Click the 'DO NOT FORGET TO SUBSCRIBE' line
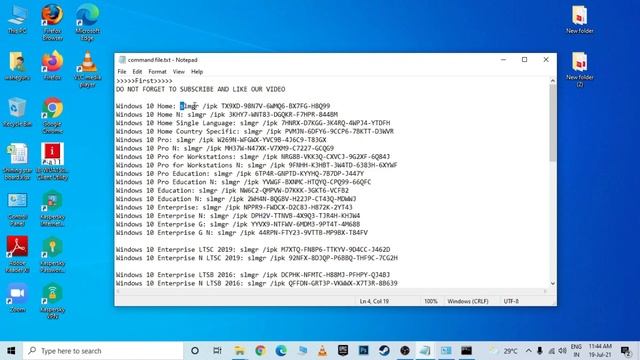Image resolution: width=640 pixels, height=360 pixels. 200,89
